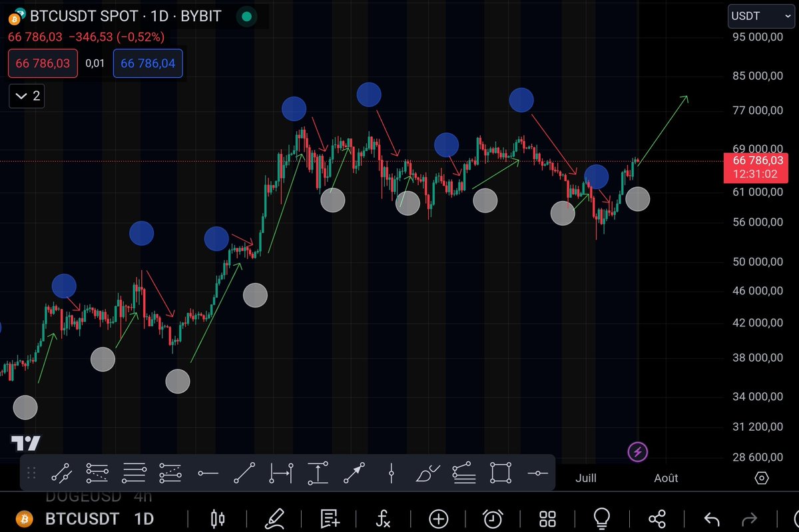Open the chart settings gear icon
The height and width of the screenshot is (532, 799).
[763, 478]
